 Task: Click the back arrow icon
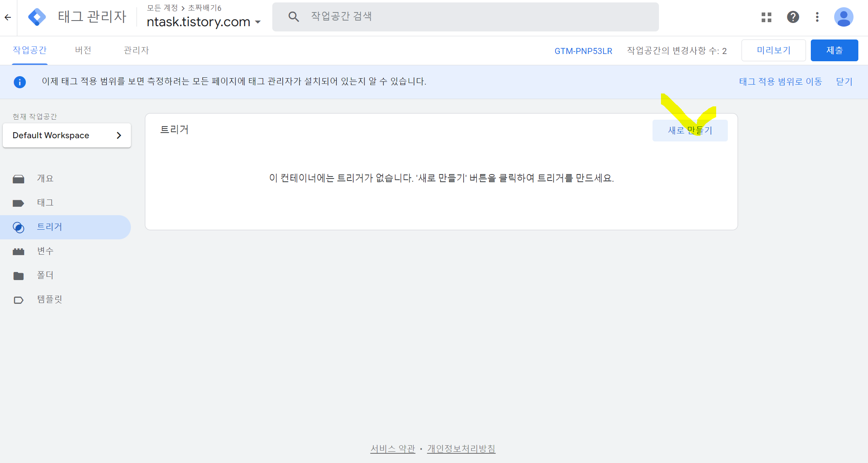click(8, 17)
